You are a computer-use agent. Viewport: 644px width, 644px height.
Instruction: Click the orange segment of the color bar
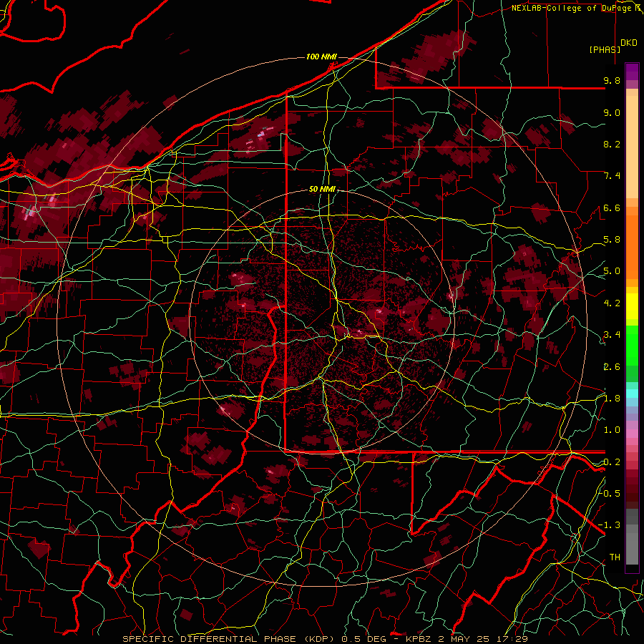click(632, 243)
